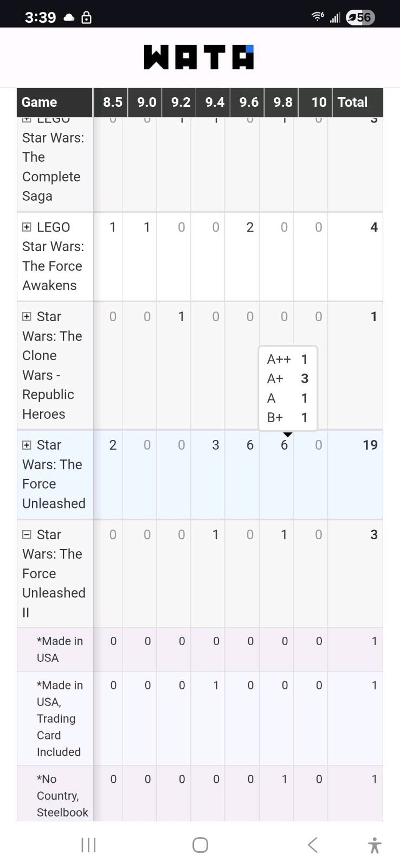Expand Star Wars: The Force Unleashed row

coord(27,445)
